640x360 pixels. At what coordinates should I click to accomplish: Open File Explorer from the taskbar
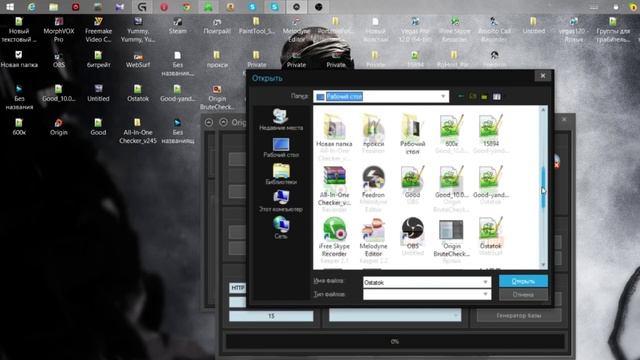pyautogui.click(x=53, y=7)
